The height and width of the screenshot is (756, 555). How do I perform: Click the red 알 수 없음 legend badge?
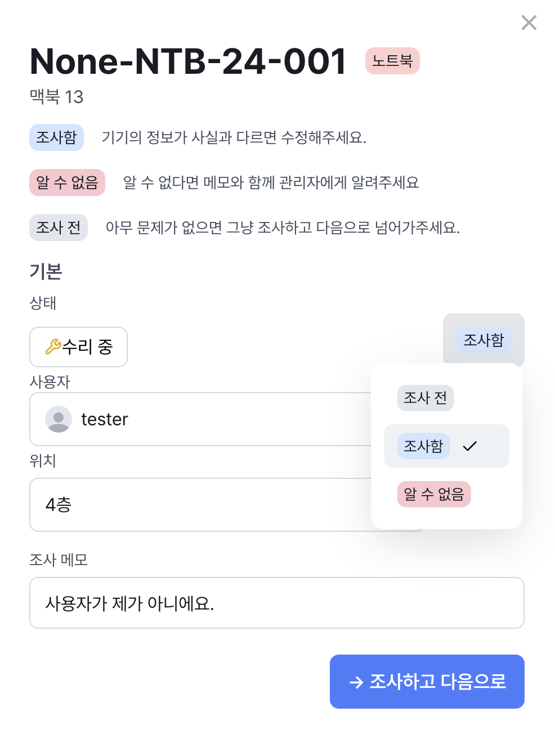67,183
